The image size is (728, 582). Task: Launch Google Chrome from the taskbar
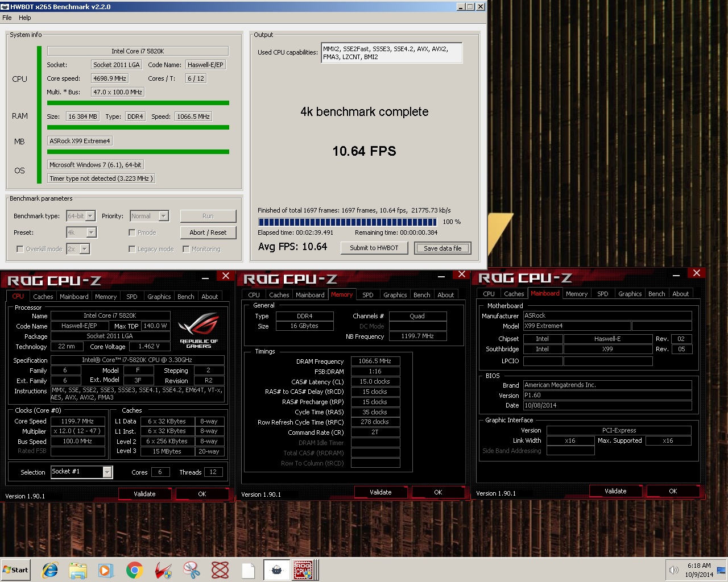coord(134,570)
